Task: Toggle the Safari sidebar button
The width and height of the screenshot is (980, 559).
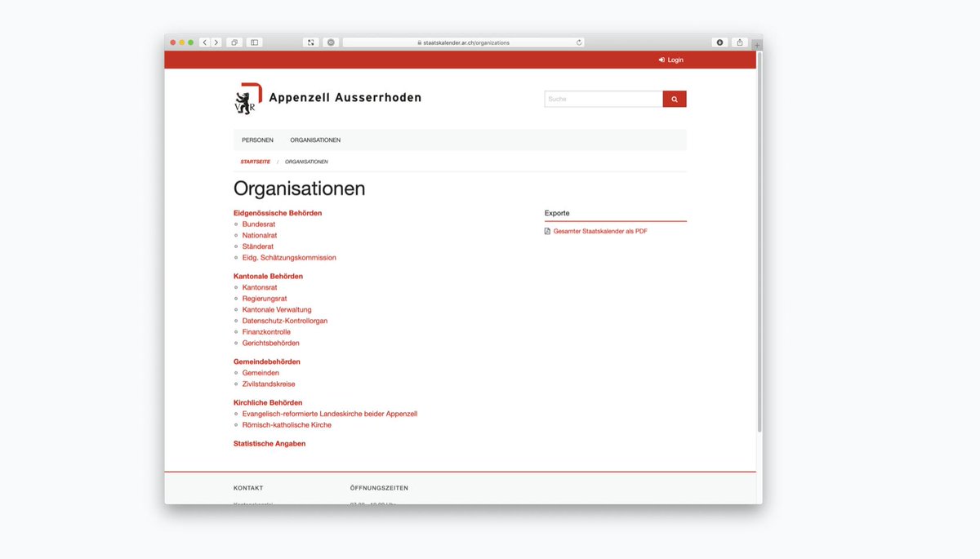Action: pyautogui.click(x=254, y=42)
